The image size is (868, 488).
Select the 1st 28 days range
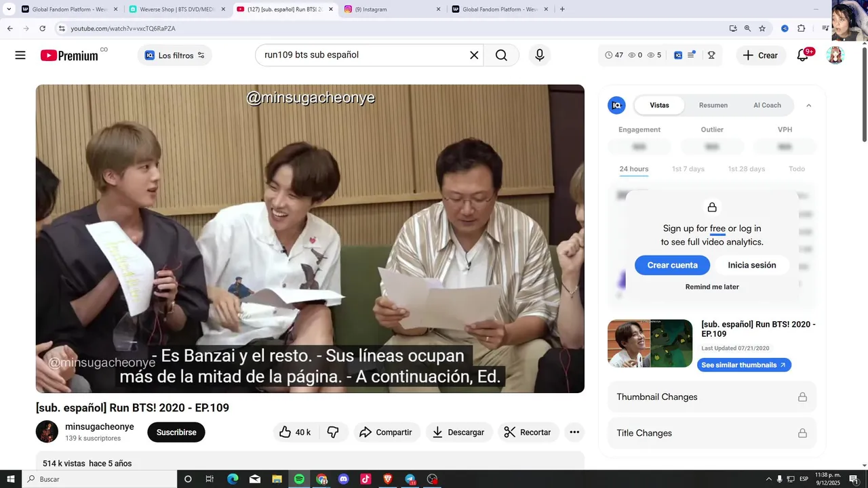tap(746, 169)
